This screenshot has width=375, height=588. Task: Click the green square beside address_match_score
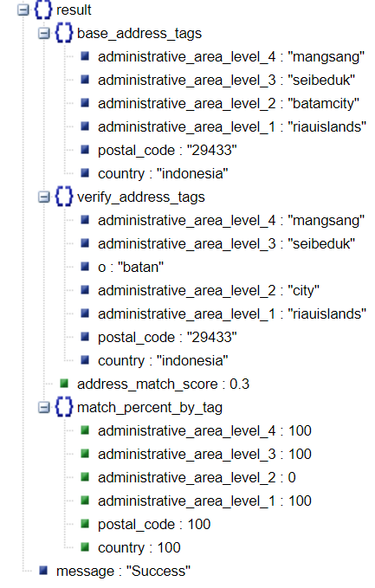pos(64,384)
